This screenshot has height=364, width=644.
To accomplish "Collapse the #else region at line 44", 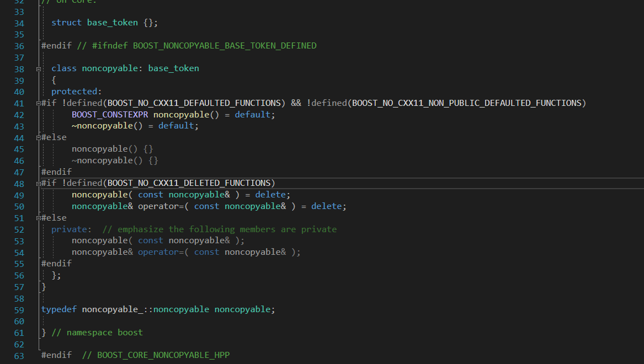I will pyautogui.click(x=39, y=138).
